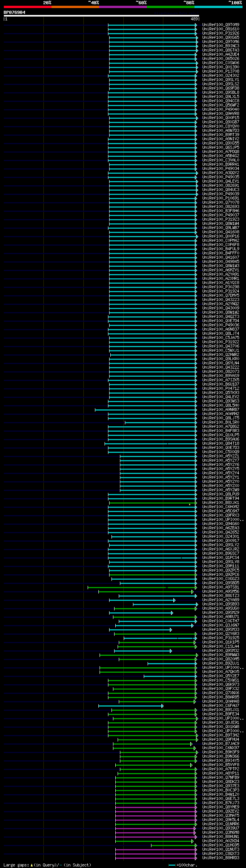Open hit UniRef100_B4FUL9
Viewport: 246px width, 868px height.
221,249
